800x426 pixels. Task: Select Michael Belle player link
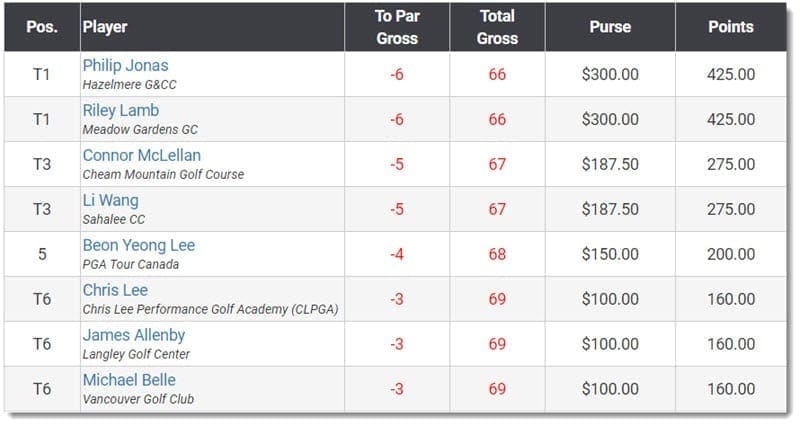(x=129, y=380)
